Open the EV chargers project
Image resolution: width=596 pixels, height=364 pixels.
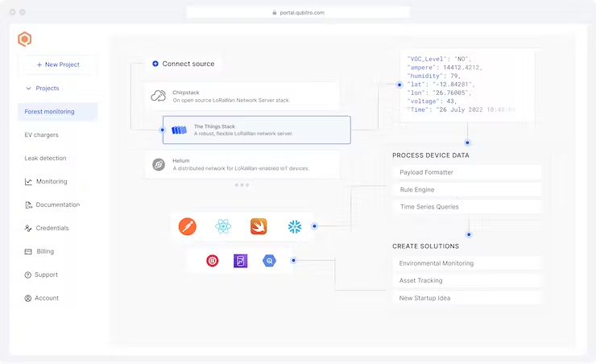point(41,134)
